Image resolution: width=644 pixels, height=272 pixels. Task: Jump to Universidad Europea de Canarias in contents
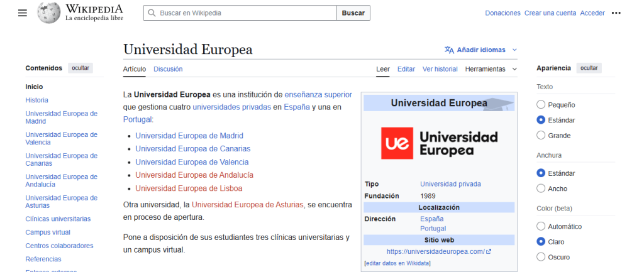[x=61, y=159]
